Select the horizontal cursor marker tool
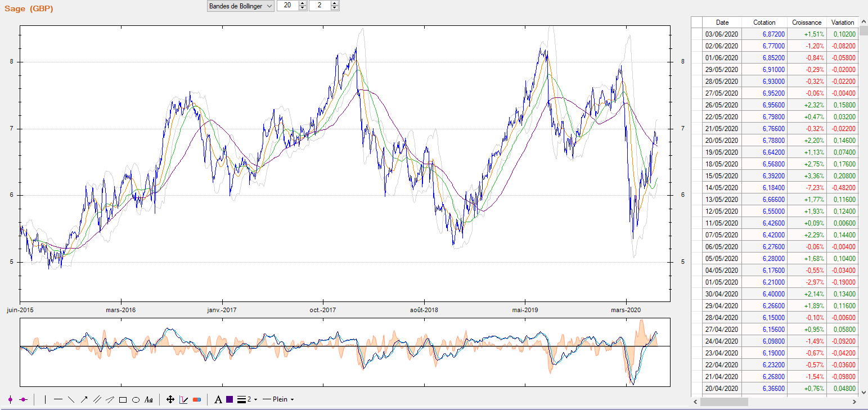Screen dimensions: 868x410 pyautogui.click(x=23, y=399)
